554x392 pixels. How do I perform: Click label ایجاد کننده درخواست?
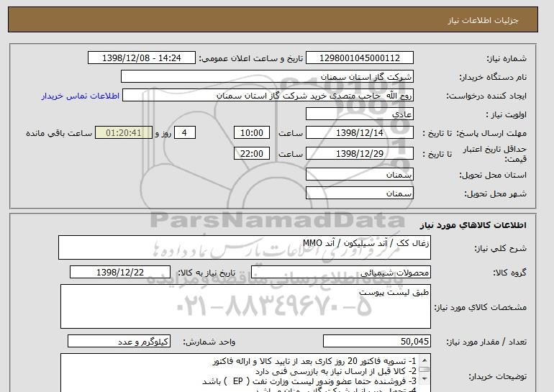486,96
